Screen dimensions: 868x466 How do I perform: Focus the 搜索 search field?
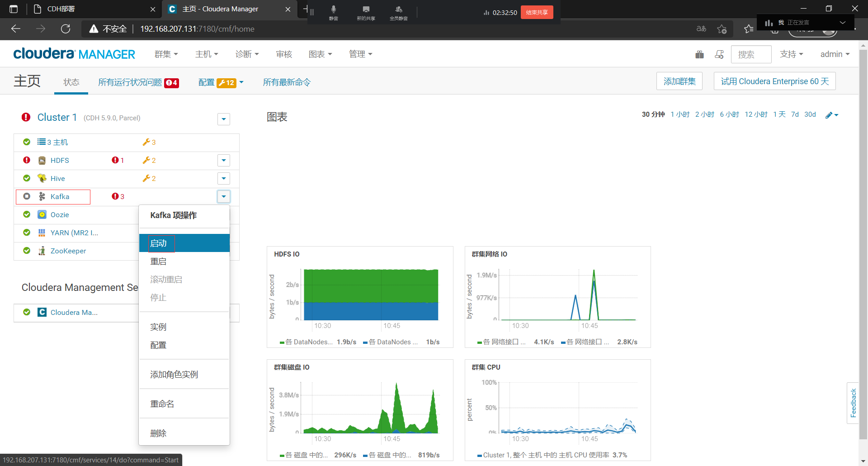click(x=751, y=54)
